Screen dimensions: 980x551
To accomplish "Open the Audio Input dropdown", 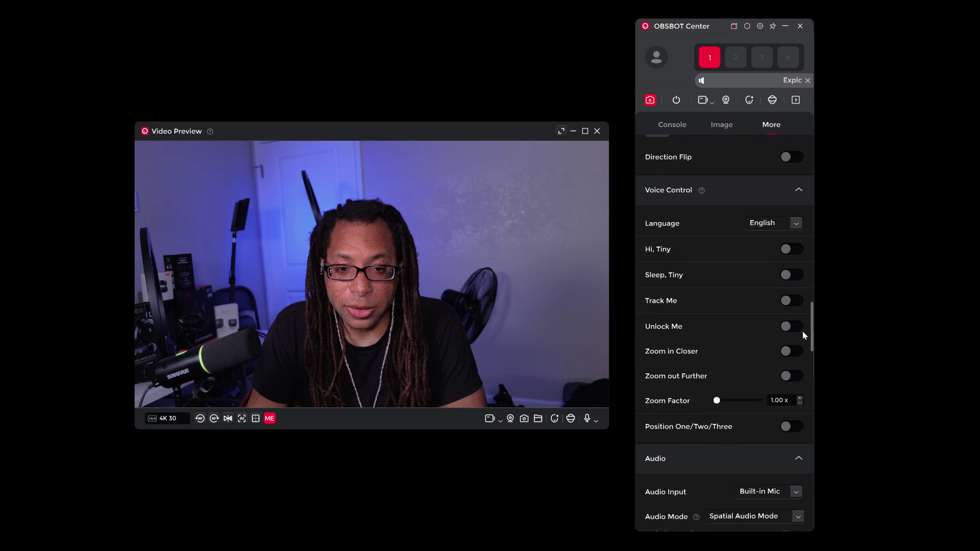I will (x=769, y=491).
